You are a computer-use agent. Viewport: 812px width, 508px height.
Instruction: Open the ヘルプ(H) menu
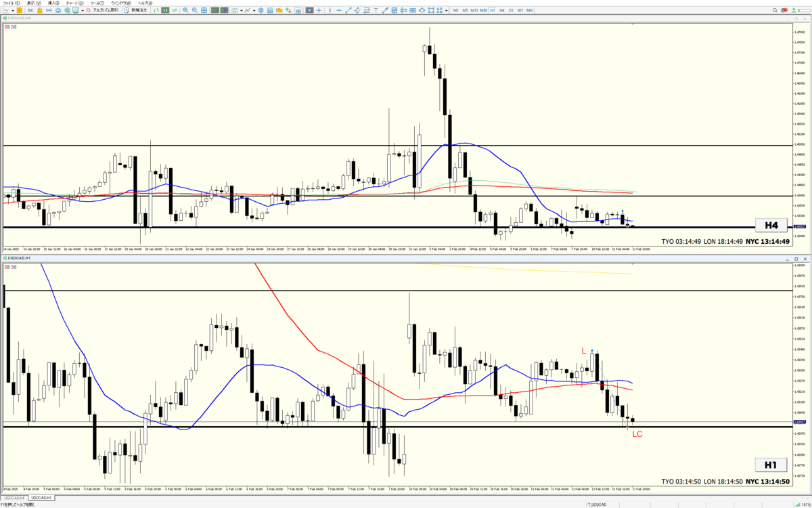click(x=145, y=3)
